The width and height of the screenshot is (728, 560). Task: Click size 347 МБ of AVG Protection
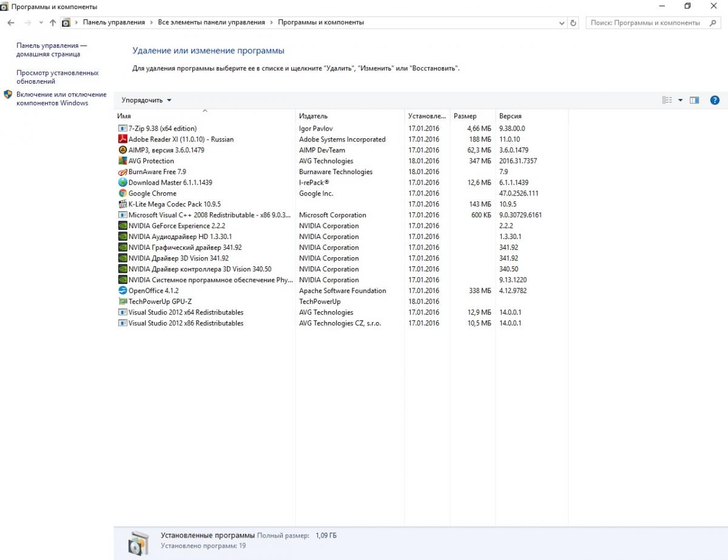click(x=480, y=161)
